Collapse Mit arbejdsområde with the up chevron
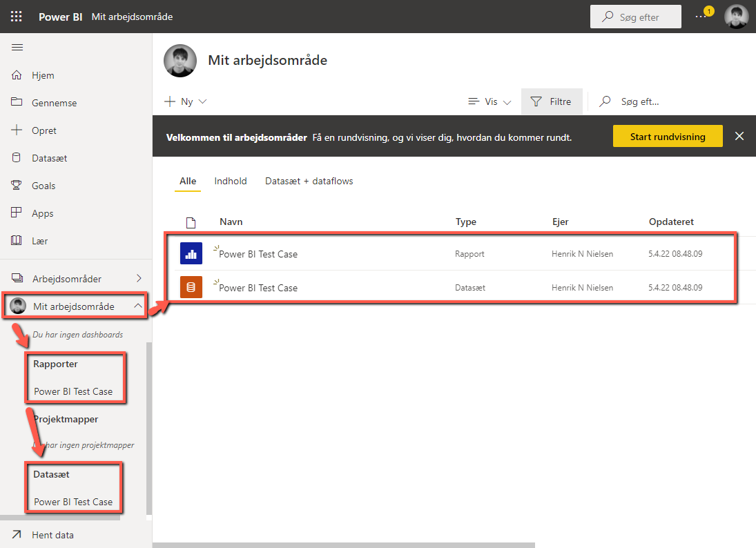 coord(138,306)
